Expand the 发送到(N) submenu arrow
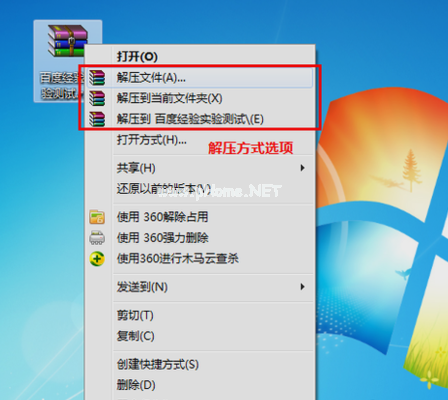Image resolution: width=448 pixels, height=400 pixels. coord(302,287)
